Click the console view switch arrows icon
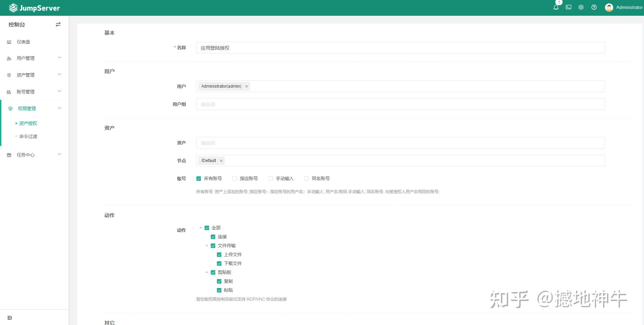644x325 pixels. pos(58,24)
